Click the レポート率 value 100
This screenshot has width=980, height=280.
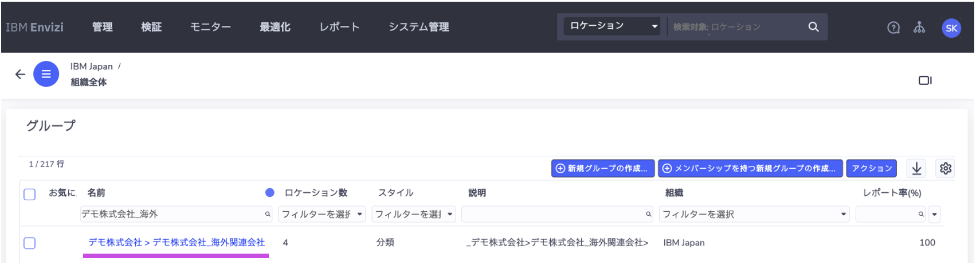click(x=927, y=243)
